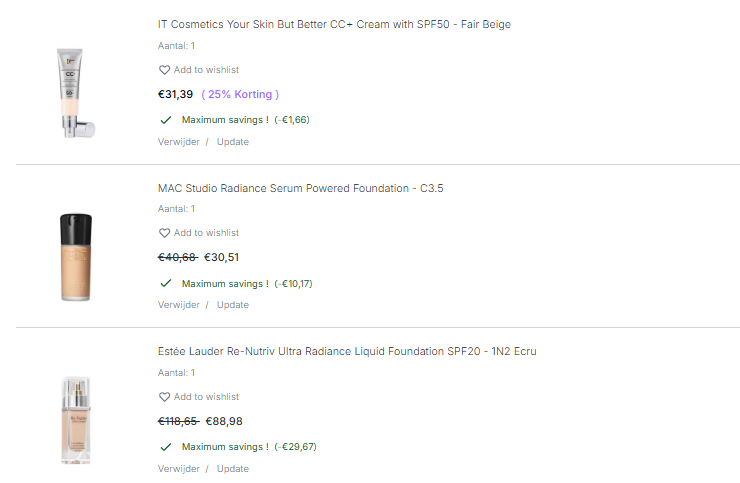The width and height of the screenshot is (740, 483).
Task: Click the 25% Korting discount label
Action: [x=240, y=94]
